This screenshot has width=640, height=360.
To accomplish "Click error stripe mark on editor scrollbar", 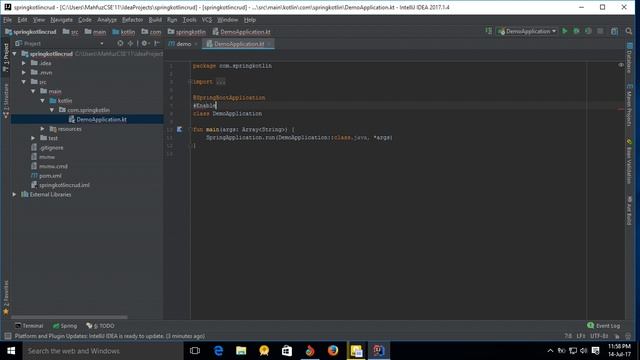I will [x=621, y=109].
